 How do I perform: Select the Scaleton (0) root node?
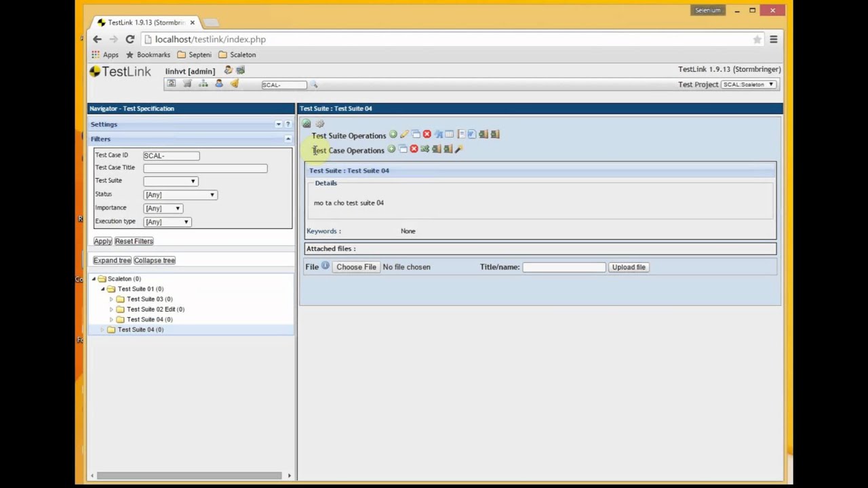[124, 279]
